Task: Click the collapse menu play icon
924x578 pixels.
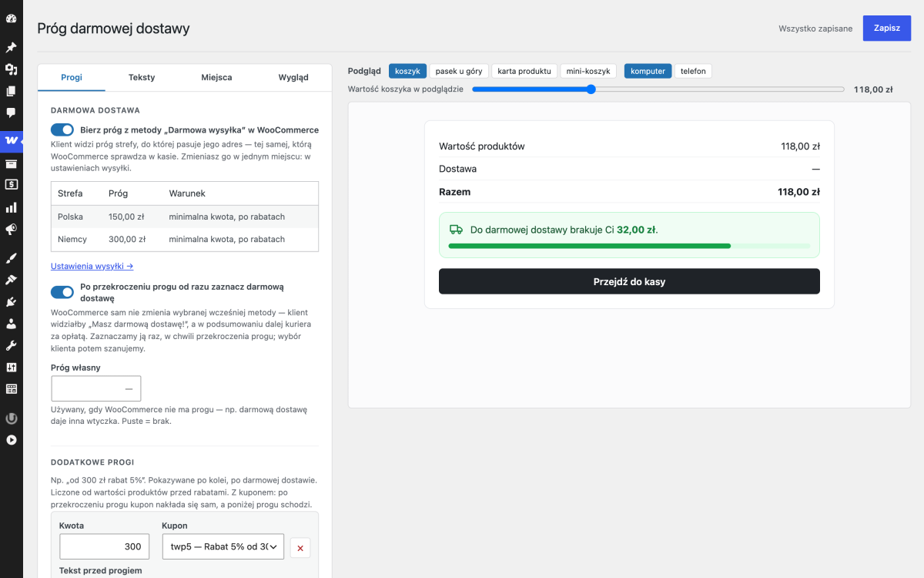Action: (11, 440)
